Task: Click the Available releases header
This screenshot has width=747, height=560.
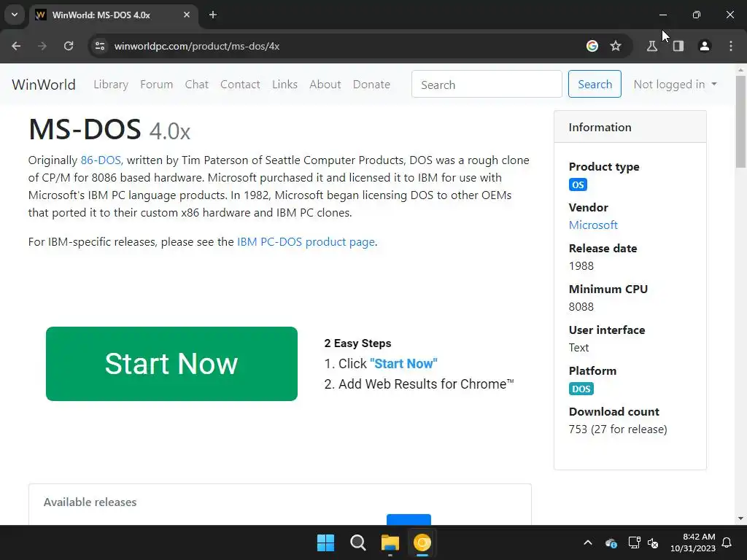Action: click(x=90, y=502)
